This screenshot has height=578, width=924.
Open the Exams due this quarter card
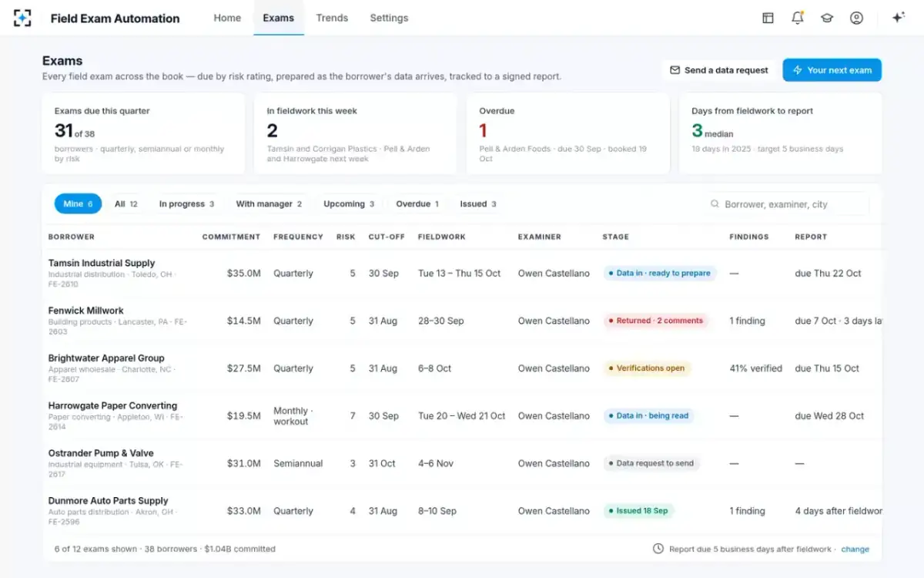coord(143,133)
